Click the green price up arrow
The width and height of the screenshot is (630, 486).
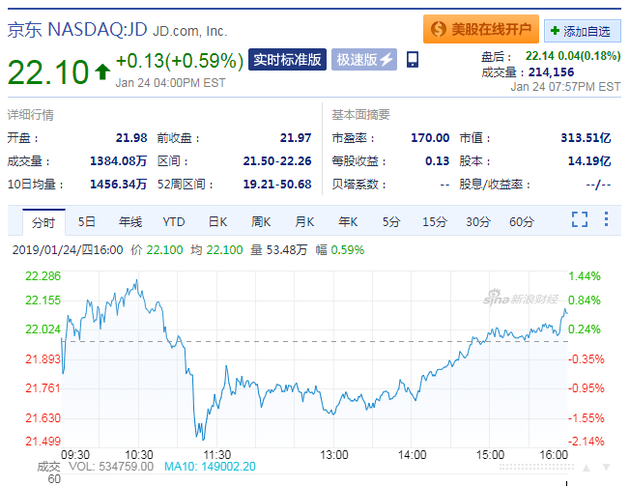pos(102,72)
